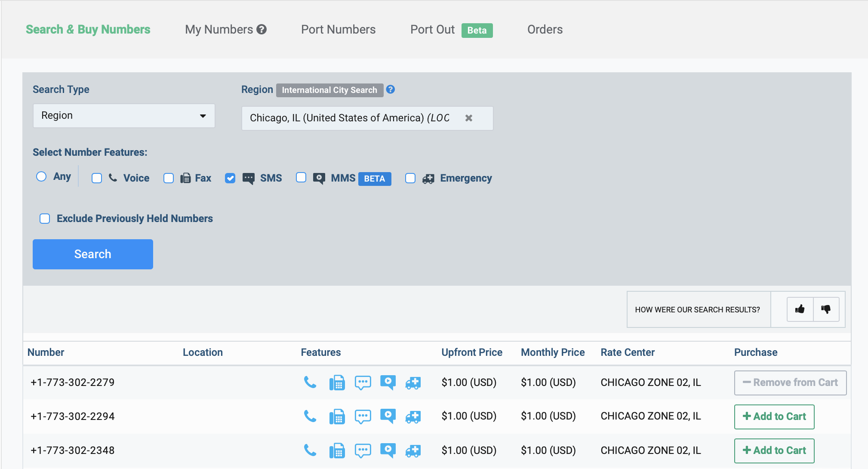Click the Features column header

tap(321, 352)
